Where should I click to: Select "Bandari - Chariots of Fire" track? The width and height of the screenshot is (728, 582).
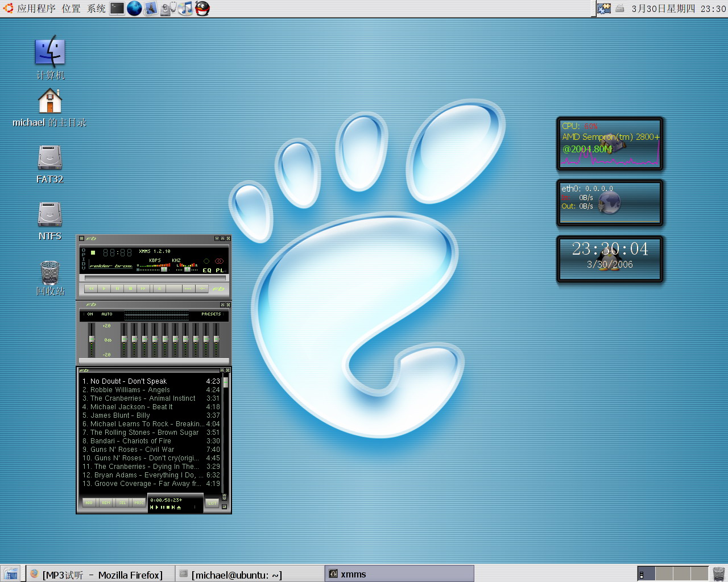click(151, 441)
